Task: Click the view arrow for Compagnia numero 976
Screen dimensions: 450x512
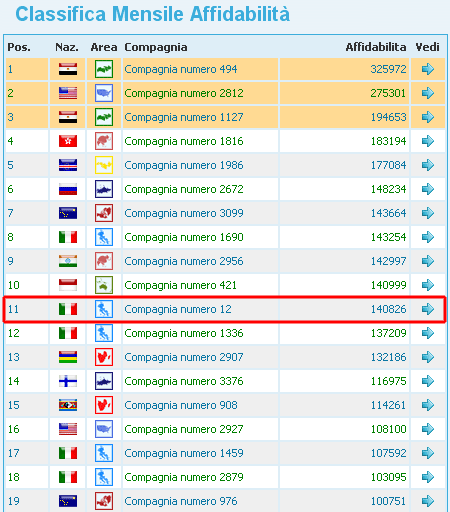Action: 428,501
